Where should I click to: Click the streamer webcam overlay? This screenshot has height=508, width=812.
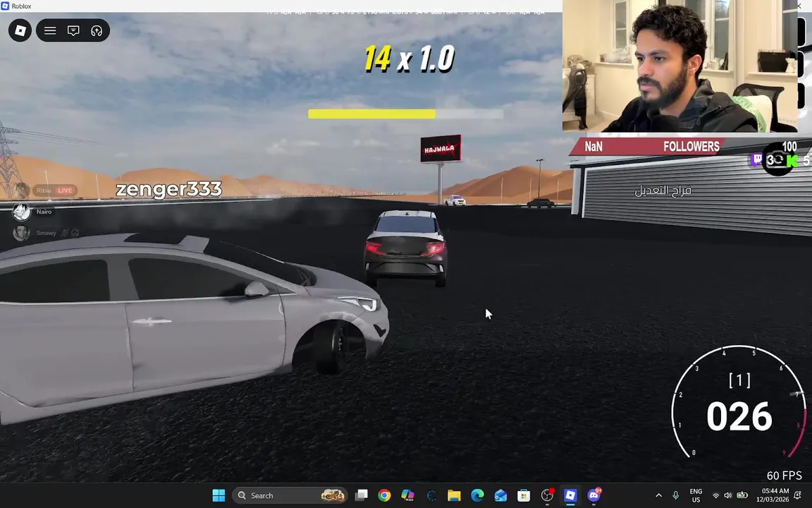tap(679, 66)
